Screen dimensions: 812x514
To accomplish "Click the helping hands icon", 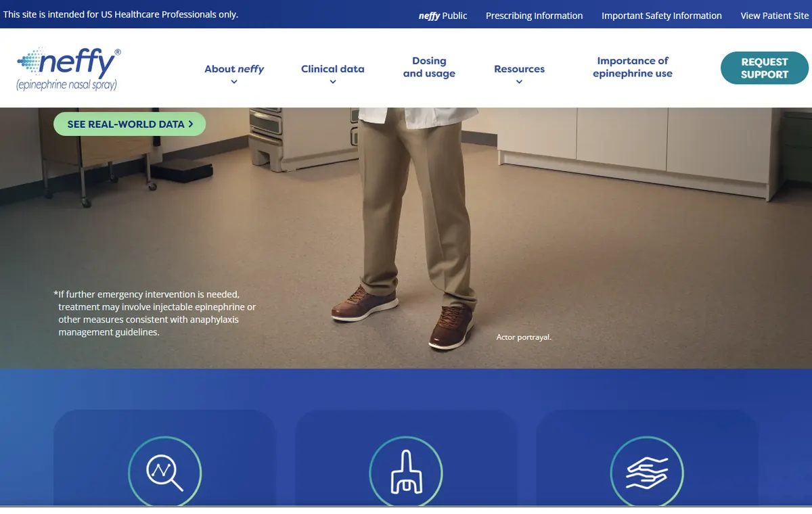I will point(647,472).
